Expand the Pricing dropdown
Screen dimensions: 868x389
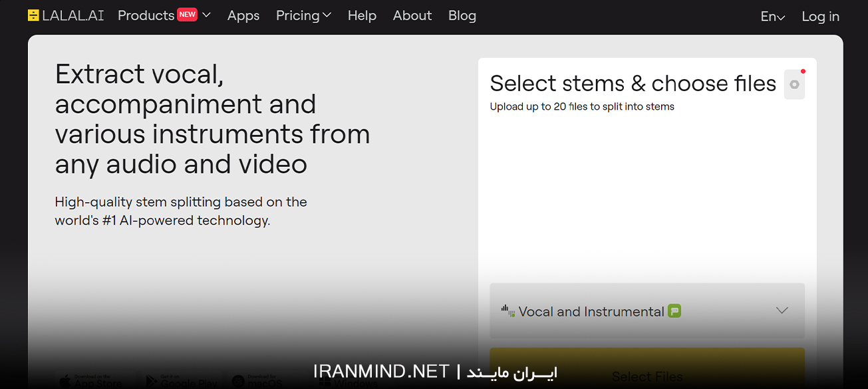pos(303,15)
